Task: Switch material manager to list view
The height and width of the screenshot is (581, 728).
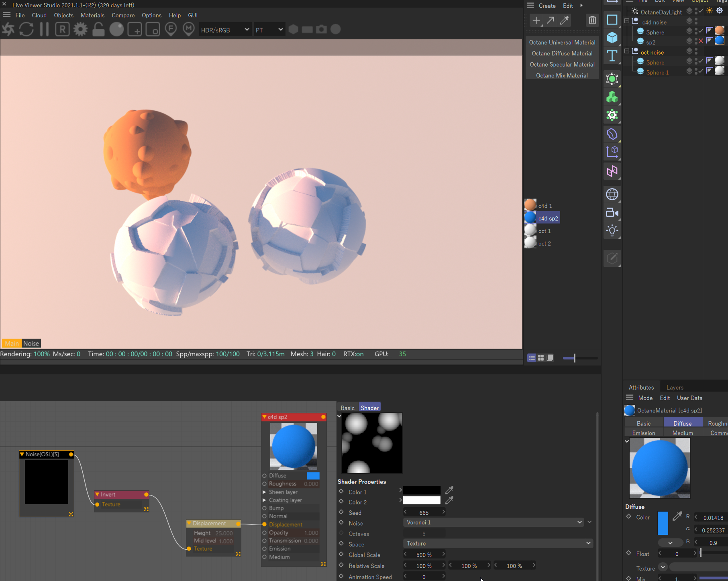Action: click(x=531, y=358)
